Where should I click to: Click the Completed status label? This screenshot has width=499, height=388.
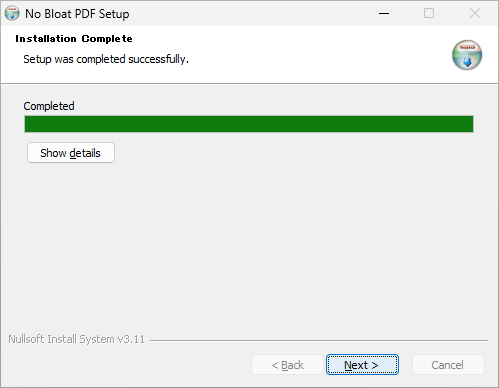coord(49,106)
